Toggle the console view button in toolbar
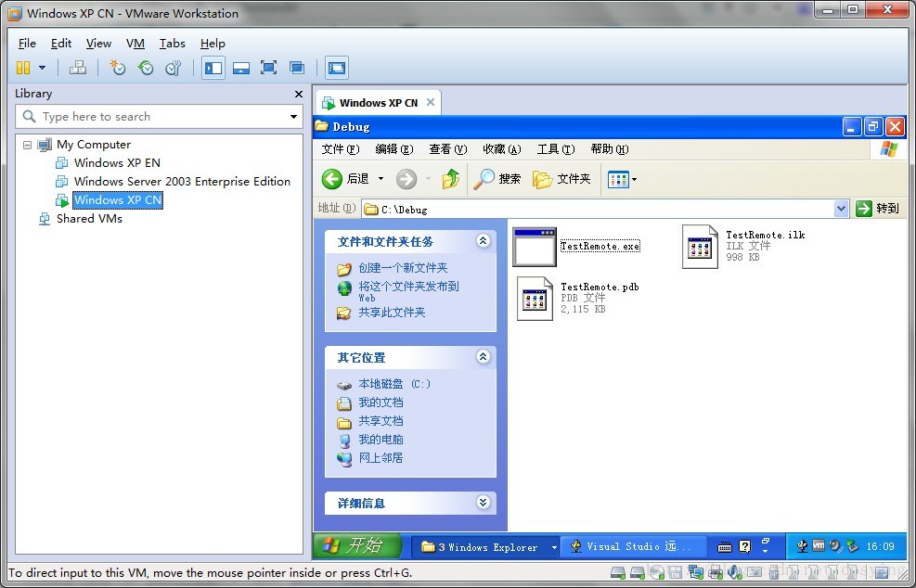 [337, 68]
